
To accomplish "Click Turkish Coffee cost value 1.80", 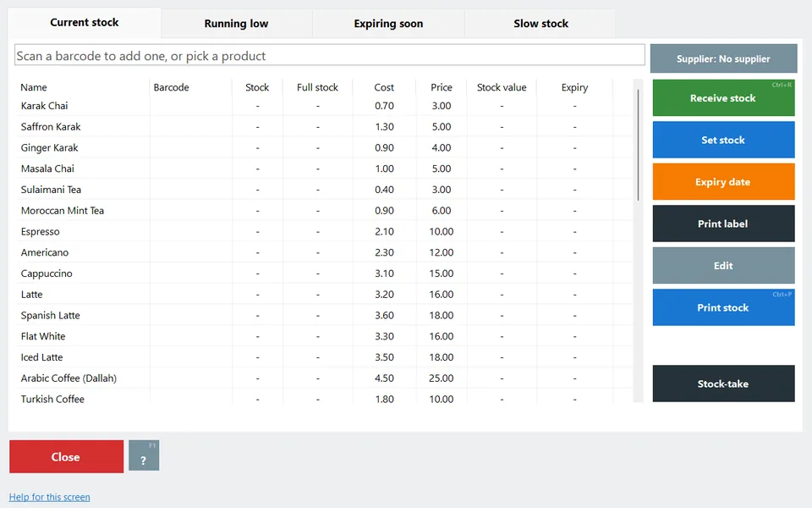I will [384, 399].
